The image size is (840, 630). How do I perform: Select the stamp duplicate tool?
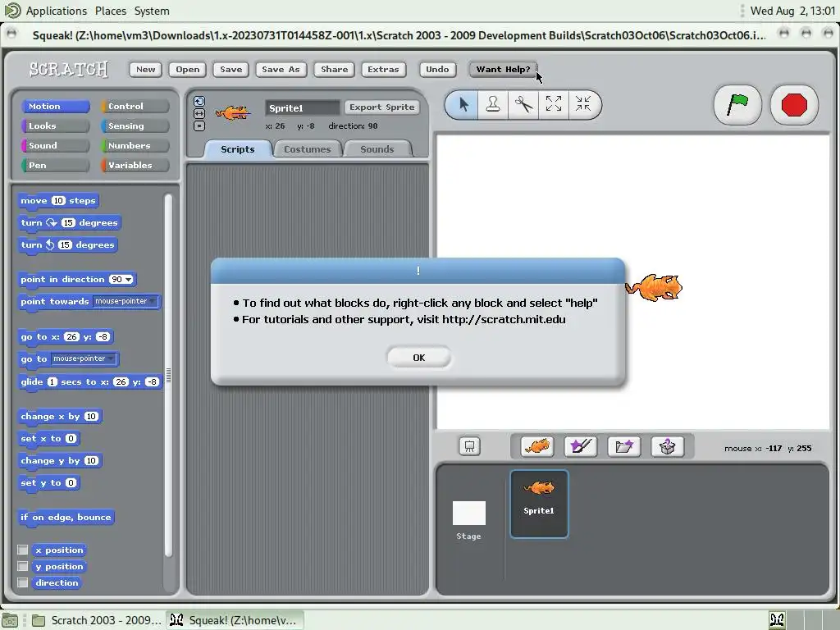(493, 104)
